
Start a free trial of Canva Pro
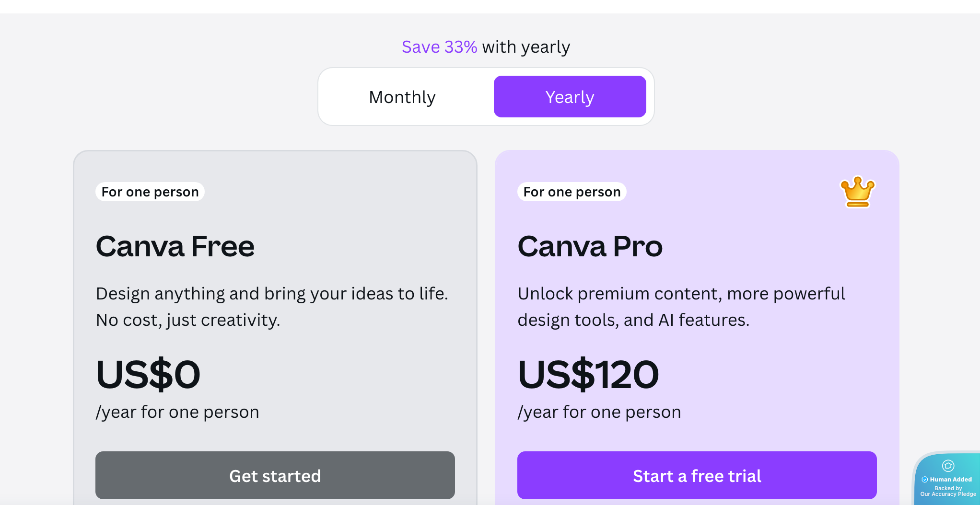(x=696, y=475)
